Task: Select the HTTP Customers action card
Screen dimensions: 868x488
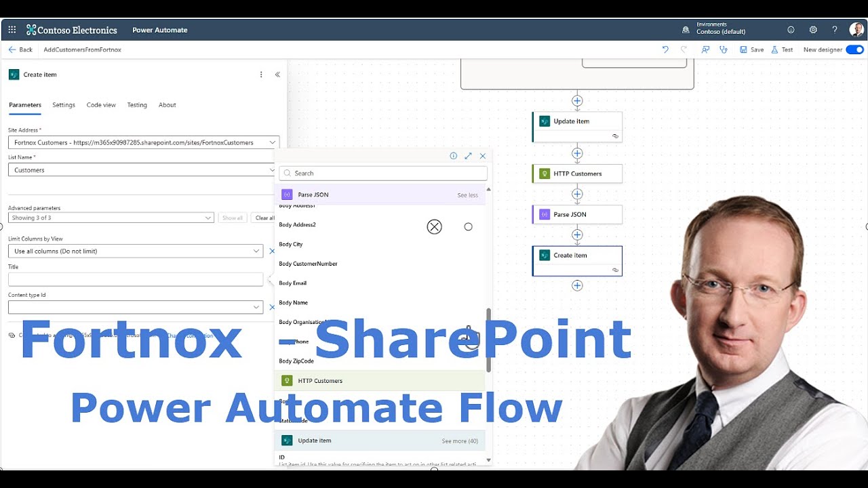Action: (577, 174)
